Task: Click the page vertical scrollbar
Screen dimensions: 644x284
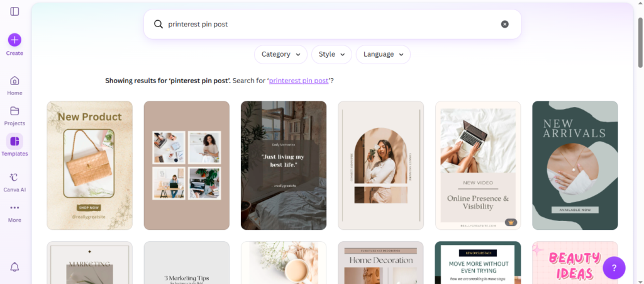Action: pyautogui.click(x=640, y=42)
